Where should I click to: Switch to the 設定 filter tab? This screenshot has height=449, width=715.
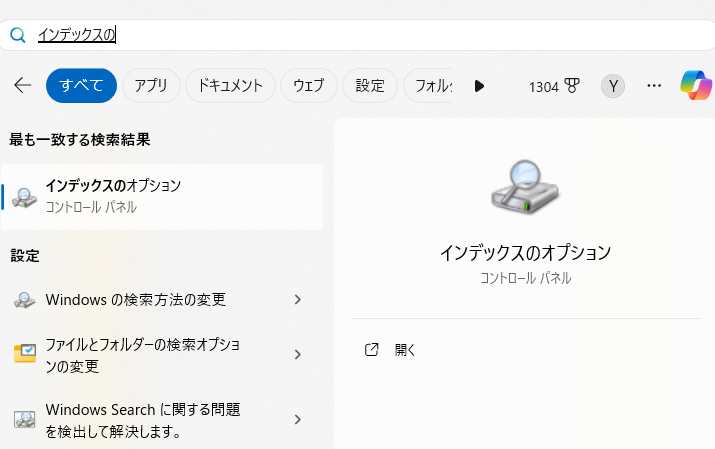click(370, 86)
